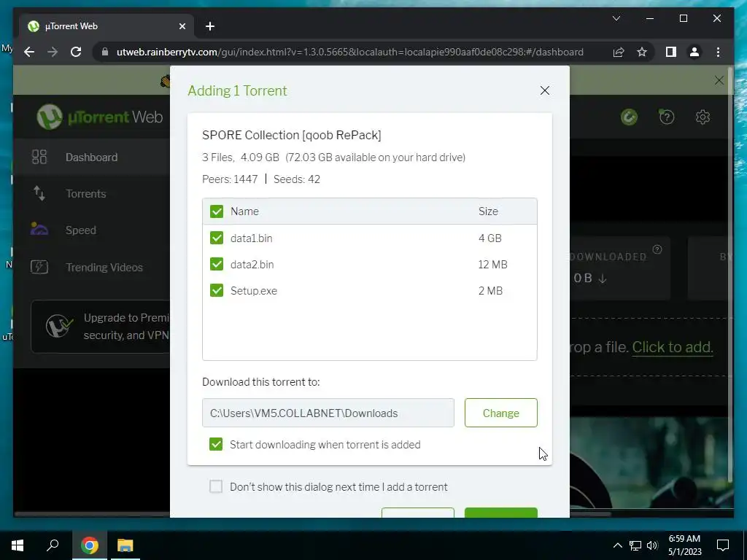Share this page icon in Chrome
The image size is (747, 560).
click(x=619, y=52)
